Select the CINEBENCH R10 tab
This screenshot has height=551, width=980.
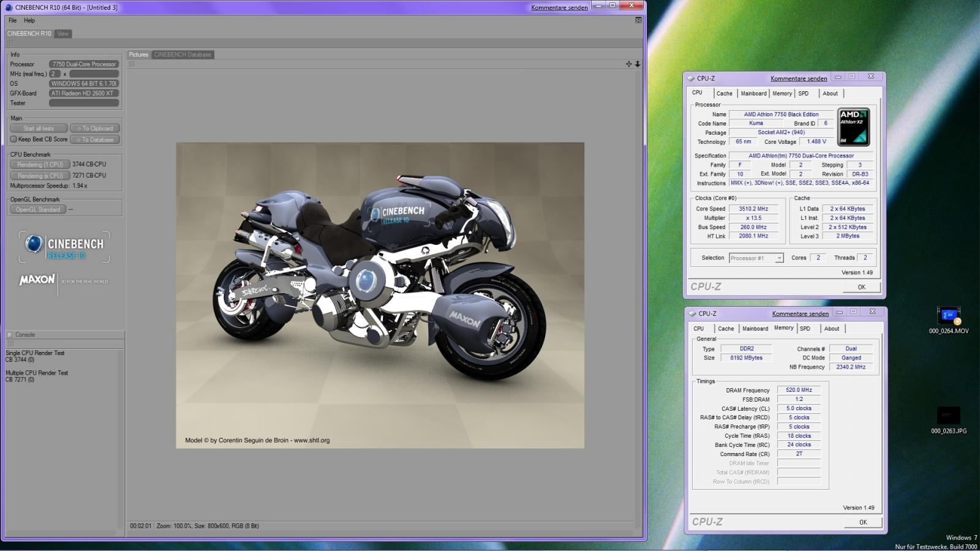29,34
